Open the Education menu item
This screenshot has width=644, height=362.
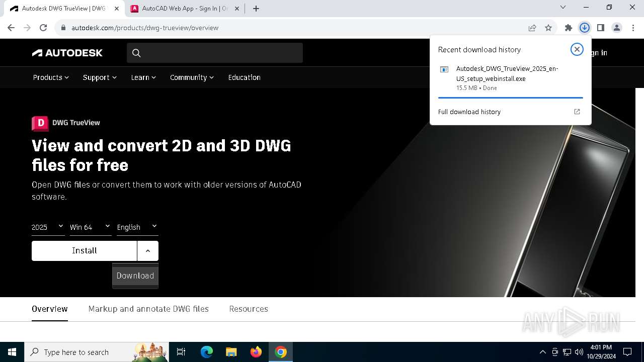(x=244, y=77)
